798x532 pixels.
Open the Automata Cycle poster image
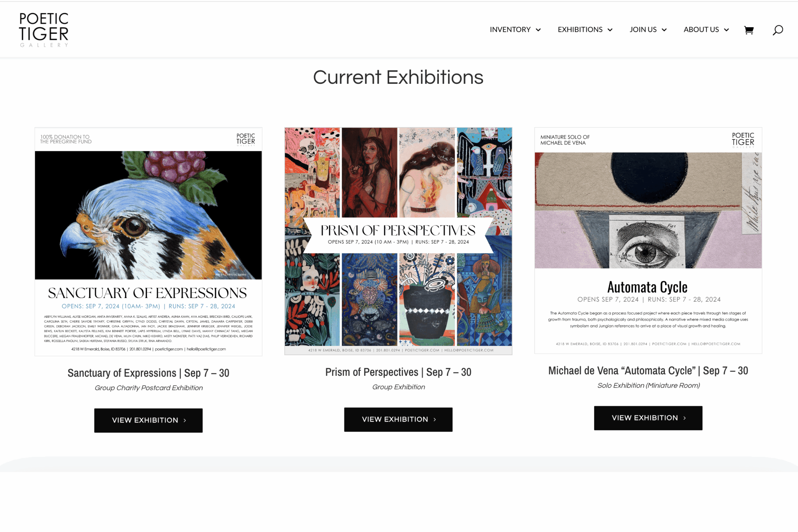648,240
